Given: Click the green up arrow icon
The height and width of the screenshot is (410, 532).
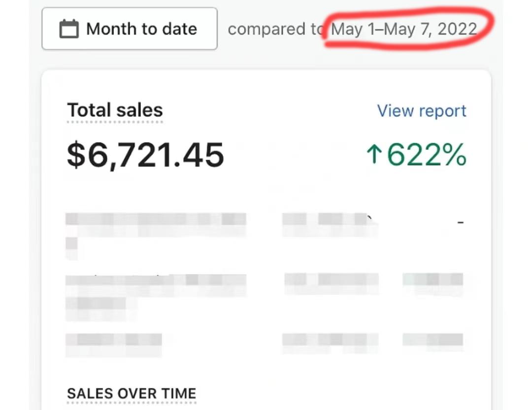Looking at the screenshot, I should [x=374, y=155].
